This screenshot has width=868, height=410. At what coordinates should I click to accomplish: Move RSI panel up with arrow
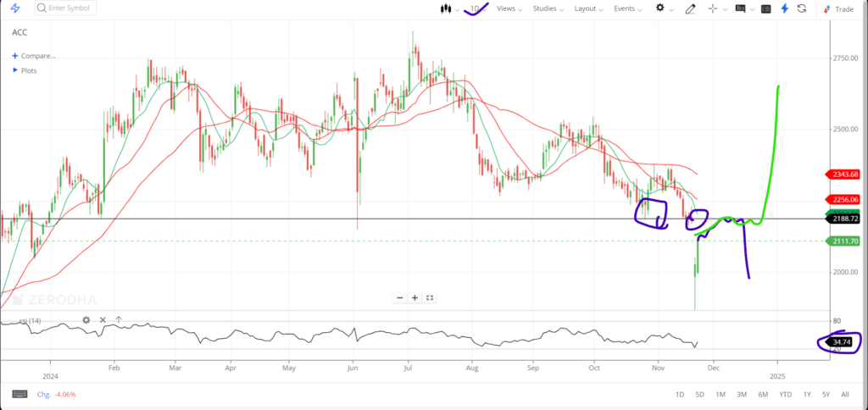[119, 320]
